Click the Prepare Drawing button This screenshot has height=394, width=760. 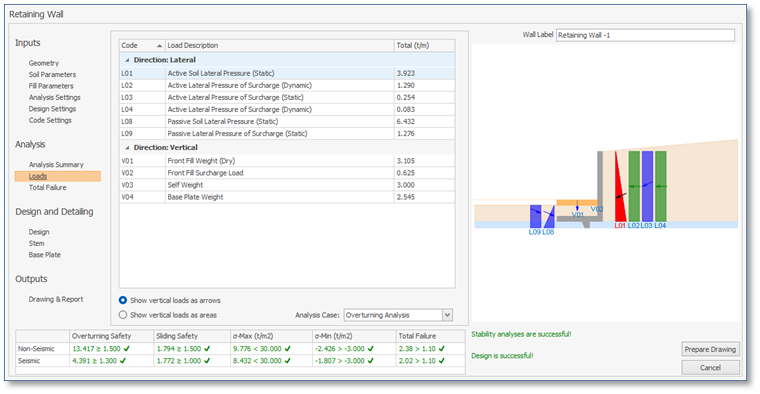point(710,349)
